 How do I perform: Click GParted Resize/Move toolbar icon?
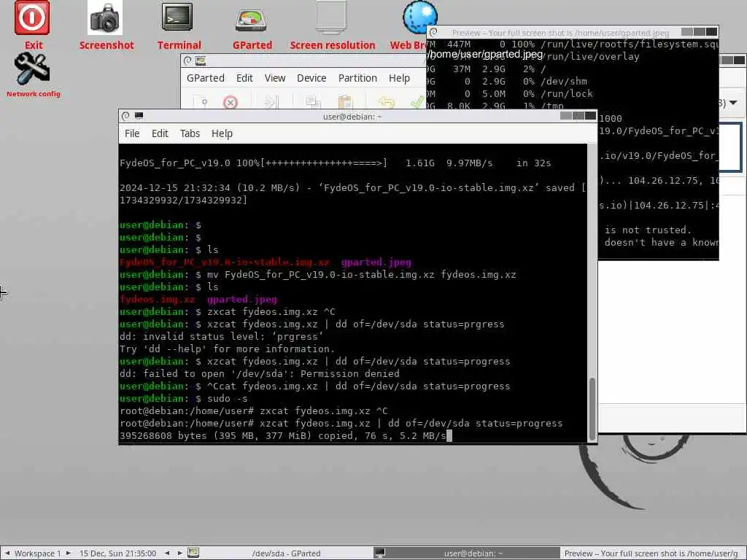click(271, 102)
